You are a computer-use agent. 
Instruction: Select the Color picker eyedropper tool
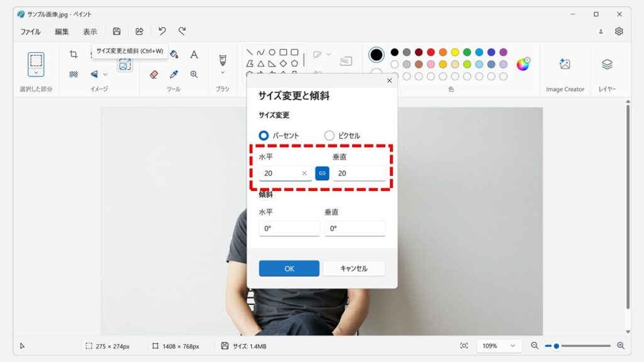pyautogui.click(x=174, y=74)
